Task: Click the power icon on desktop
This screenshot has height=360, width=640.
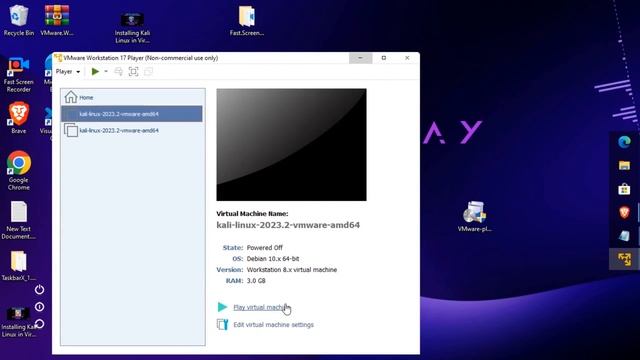Action: [40, 289]
